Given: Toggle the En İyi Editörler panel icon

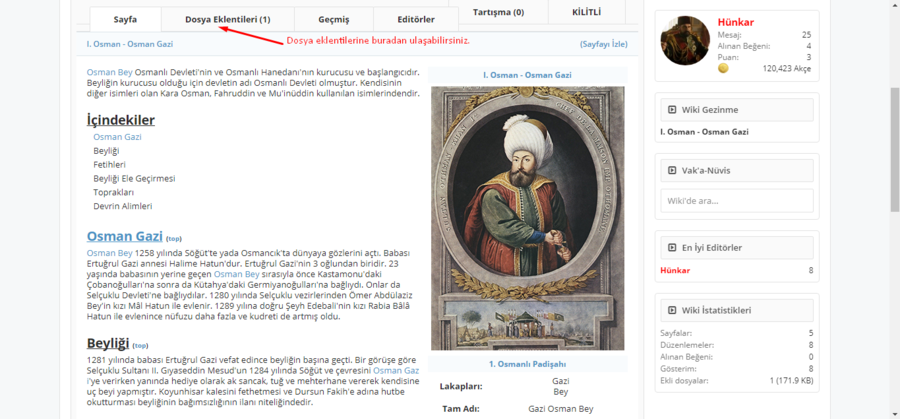Looking at the screenshot, I should pos(672,248).
